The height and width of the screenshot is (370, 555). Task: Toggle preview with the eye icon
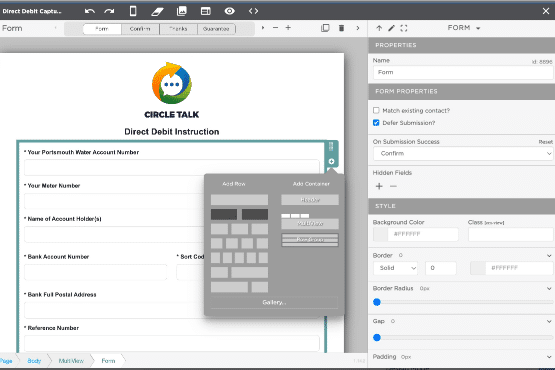(x=229, y=11)
